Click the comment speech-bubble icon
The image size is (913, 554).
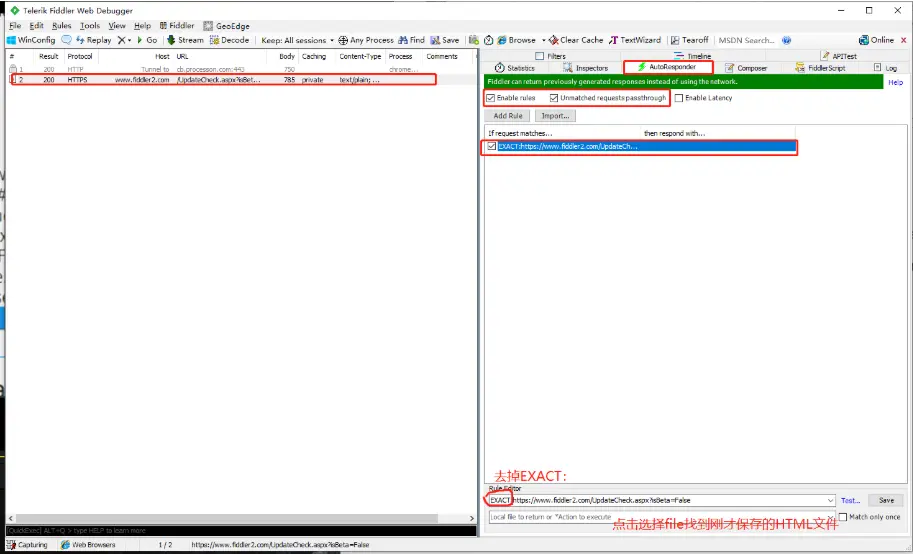pos(66,40)
